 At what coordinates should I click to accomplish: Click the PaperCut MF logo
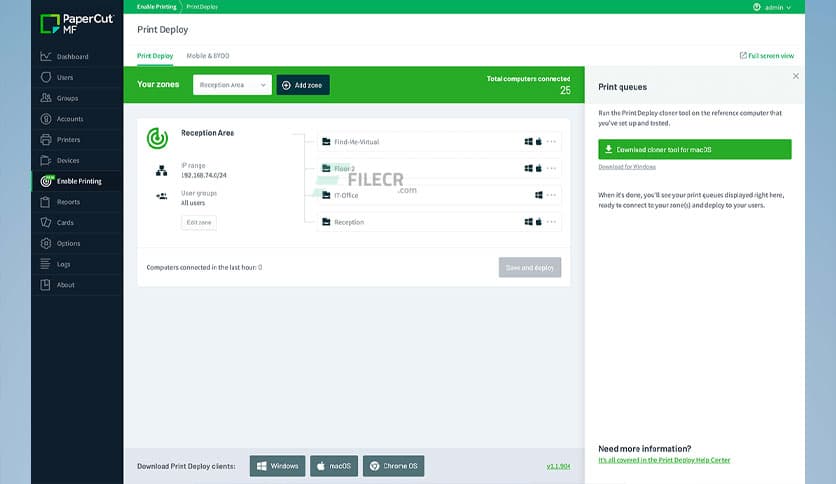(76, 24)
